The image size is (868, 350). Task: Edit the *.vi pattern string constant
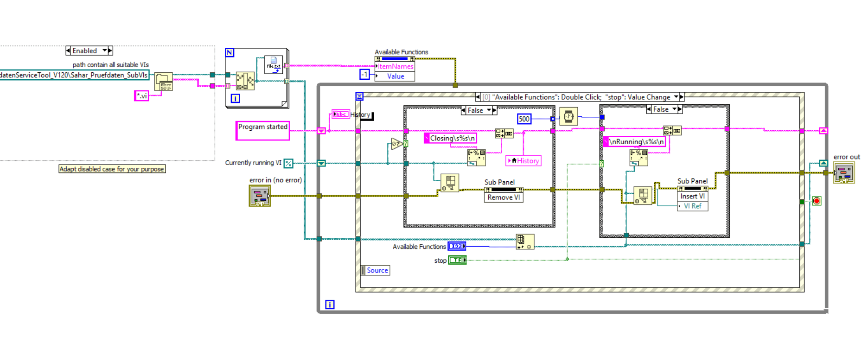[141, 96]
